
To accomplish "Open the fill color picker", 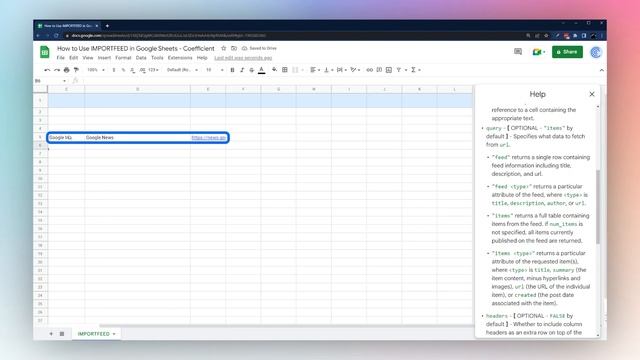I will click(274, 70).
